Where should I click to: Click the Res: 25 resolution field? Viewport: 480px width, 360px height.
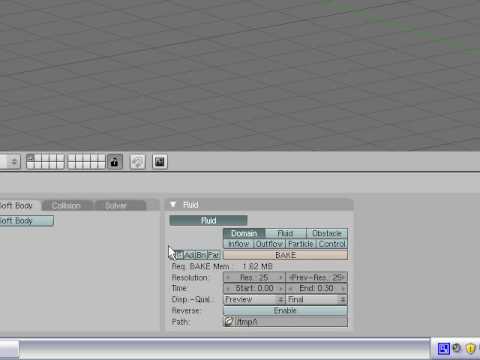[x=254, y=277]
